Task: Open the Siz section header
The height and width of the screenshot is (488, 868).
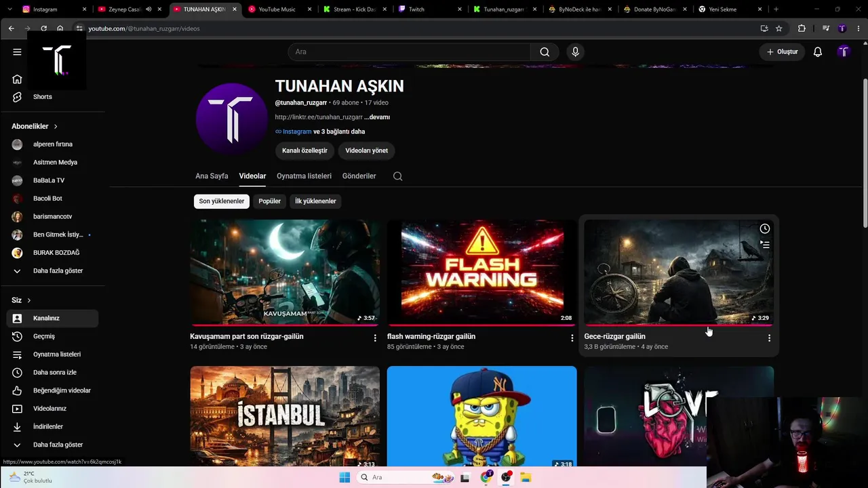Action: click(21, 300)
